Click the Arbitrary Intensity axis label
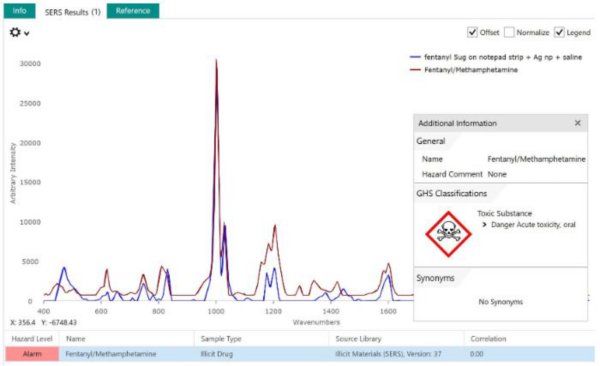 (13, 173)
